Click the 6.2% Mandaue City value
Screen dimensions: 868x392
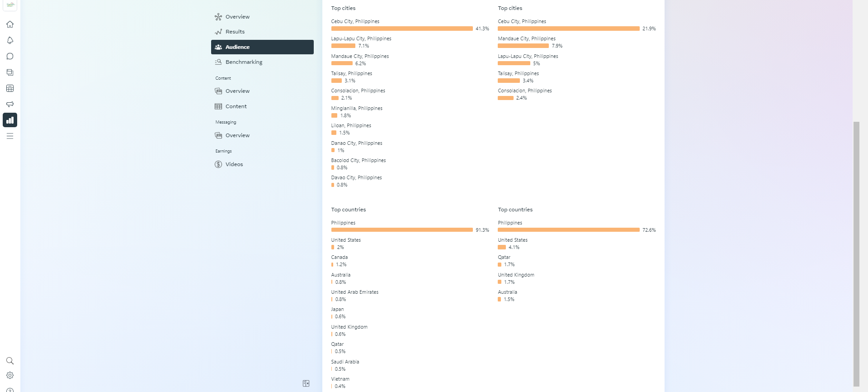360,63
